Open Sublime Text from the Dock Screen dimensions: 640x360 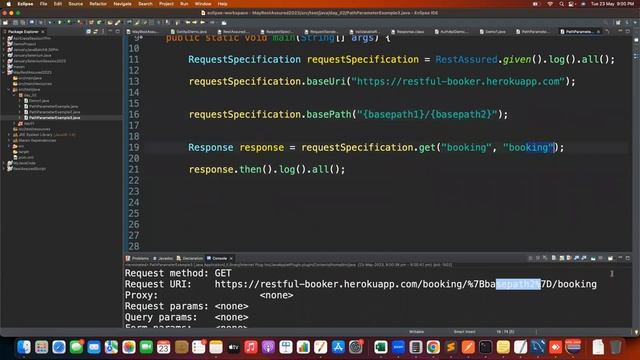tap(451, 347)
